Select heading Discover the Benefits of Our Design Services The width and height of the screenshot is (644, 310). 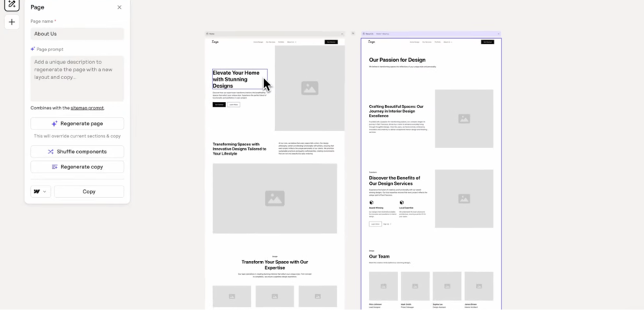point(395,181)
